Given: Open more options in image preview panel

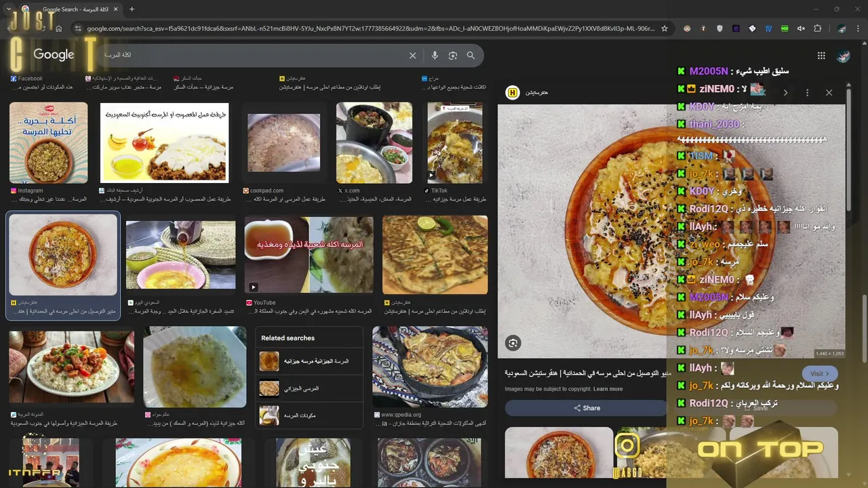Looking at the screenshot, I should coord(807,92).
